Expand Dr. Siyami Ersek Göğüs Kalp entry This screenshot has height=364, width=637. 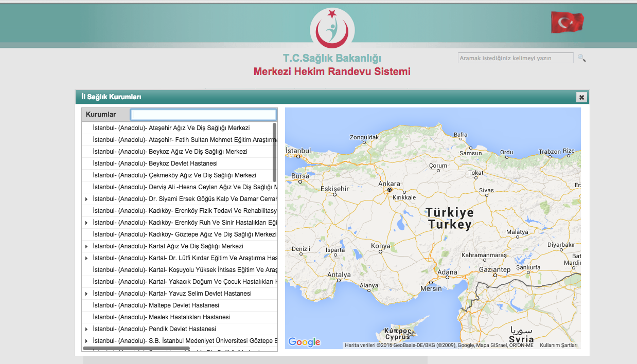(x=86, y=199)
